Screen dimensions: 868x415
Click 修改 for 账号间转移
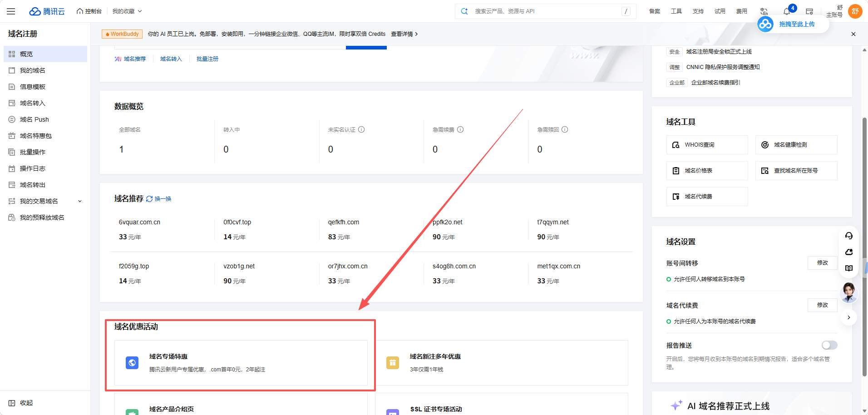pos(823,263)
